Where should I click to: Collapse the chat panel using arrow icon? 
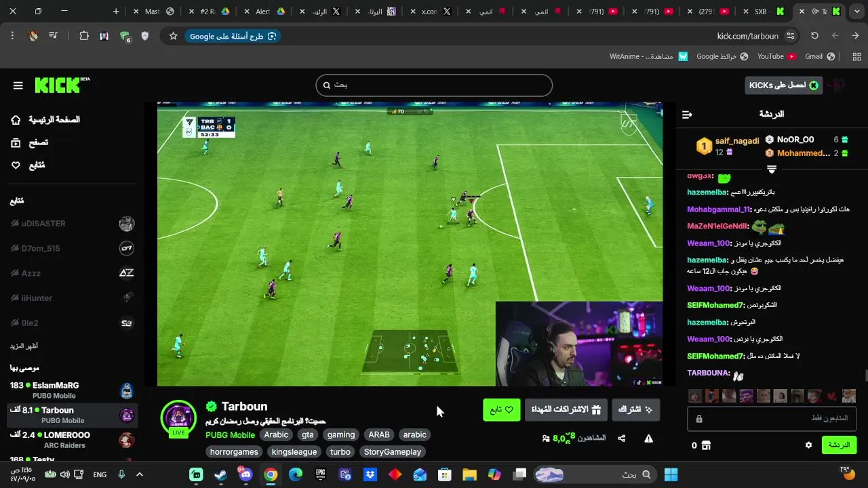click(687, 115)
